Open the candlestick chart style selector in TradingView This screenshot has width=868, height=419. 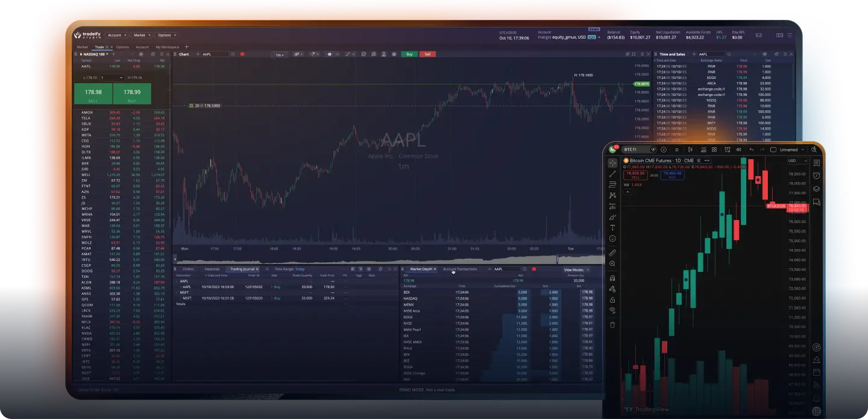pyautogui.click(x=690, y=150)
